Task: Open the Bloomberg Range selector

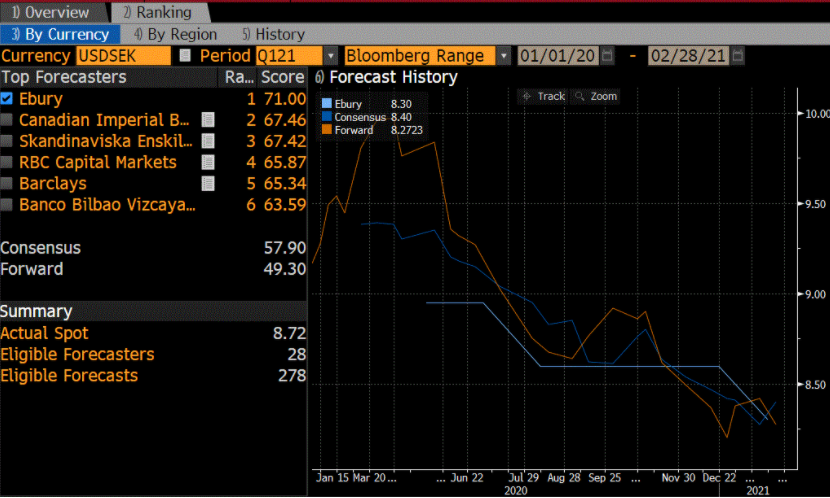Action: [420, 56]
